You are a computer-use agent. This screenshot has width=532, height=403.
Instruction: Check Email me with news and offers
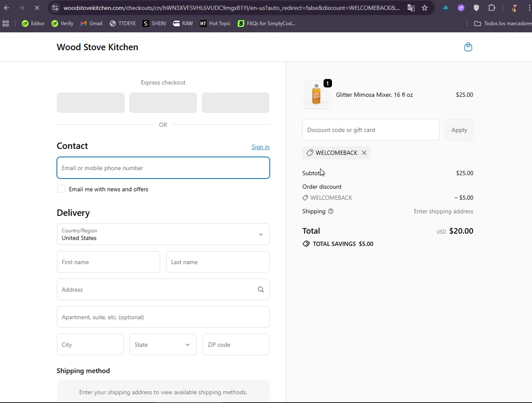(x=61, y=189)
